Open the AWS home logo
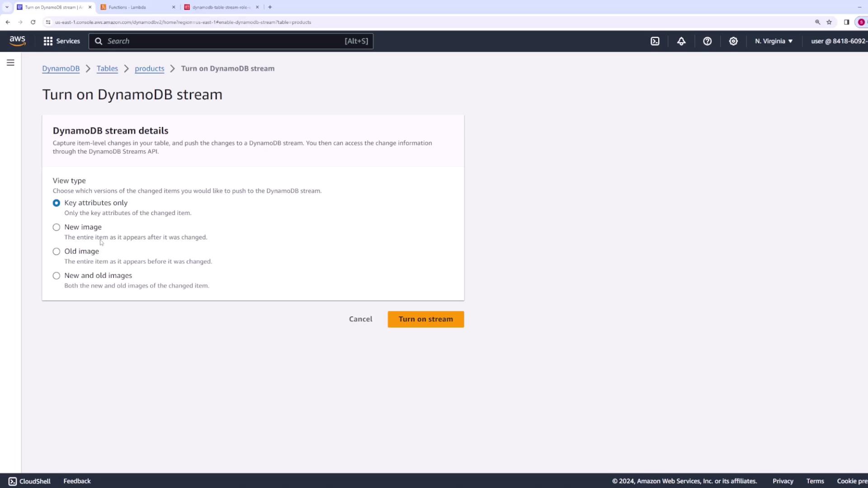868x488 pixels. [x=17, y=41]
